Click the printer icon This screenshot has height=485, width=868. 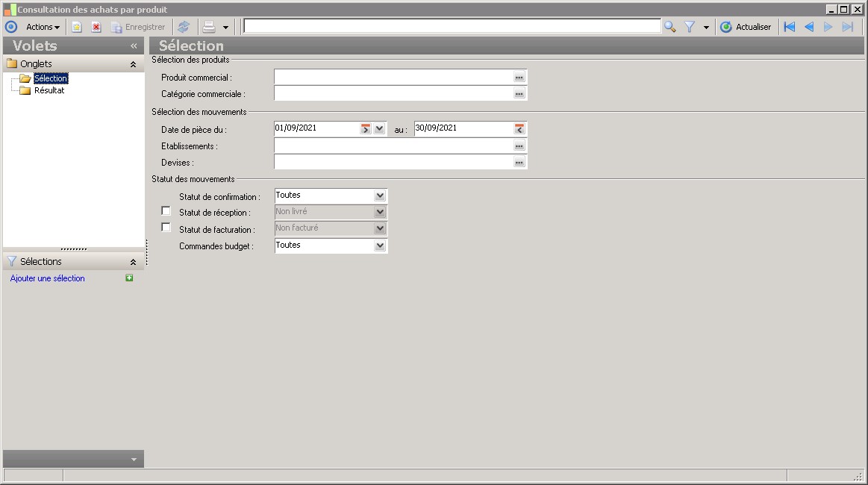click(x=209, y=27)
